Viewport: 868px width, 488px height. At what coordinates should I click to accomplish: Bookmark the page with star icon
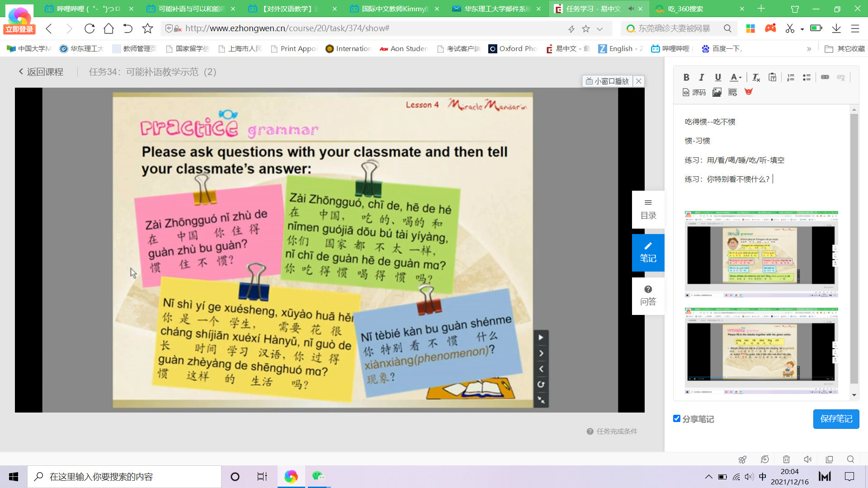pos(147,28)
